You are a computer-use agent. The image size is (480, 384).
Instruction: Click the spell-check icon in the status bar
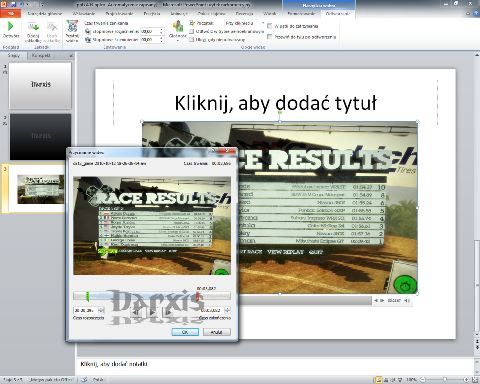[x=85, y=380]
